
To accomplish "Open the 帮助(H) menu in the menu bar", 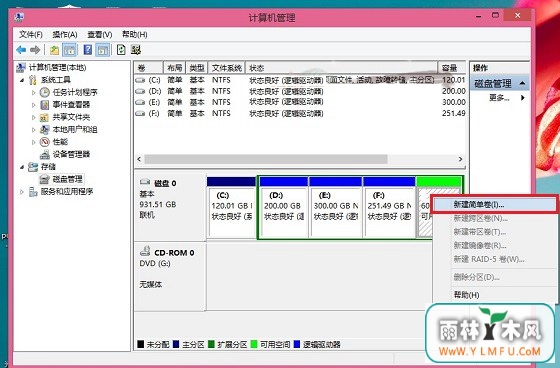I will pyautogui.click(x=135, y=34).
